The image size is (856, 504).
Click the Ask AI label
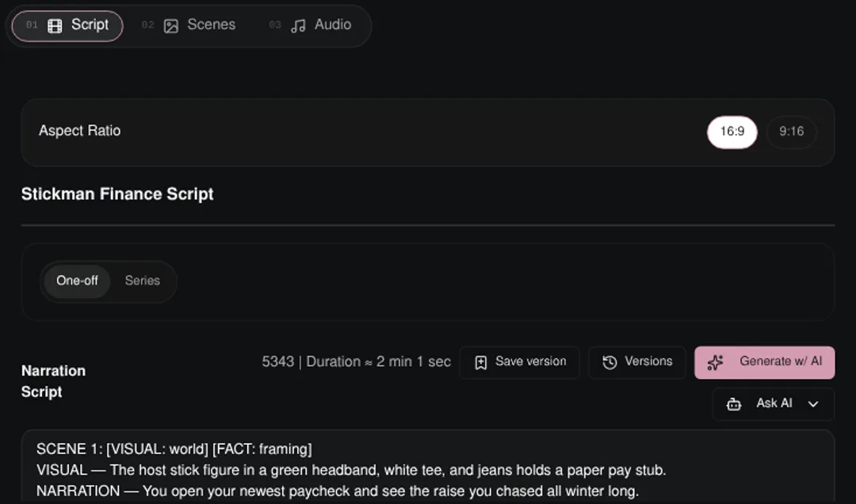(x=774, y=403)
